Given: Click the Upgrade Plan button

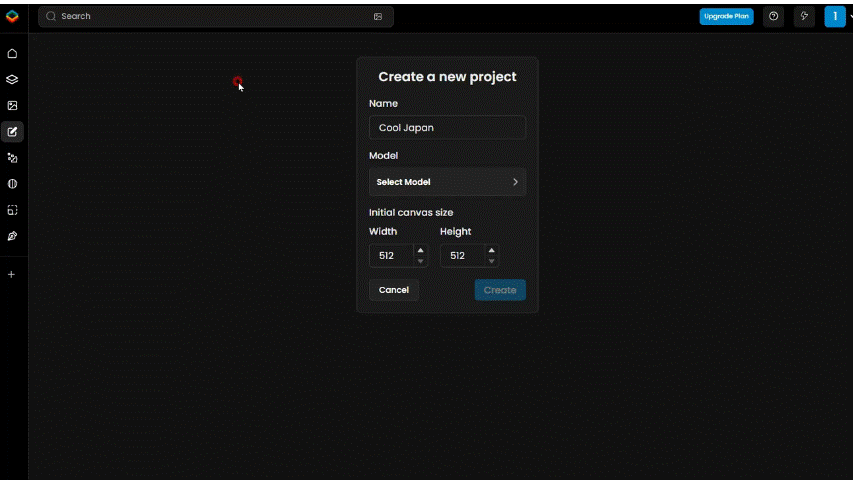Looking at the screenshot, I should 726,16.
